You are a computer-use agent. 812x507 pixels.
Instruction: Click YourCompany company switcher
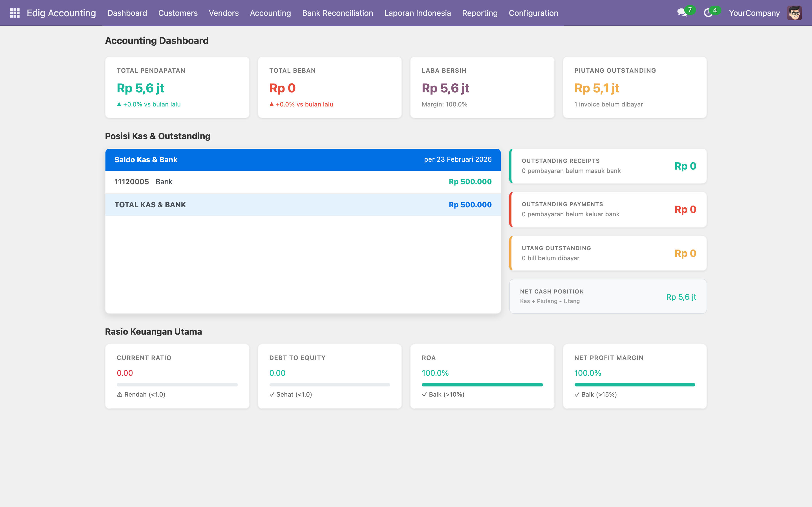point(754,13)
